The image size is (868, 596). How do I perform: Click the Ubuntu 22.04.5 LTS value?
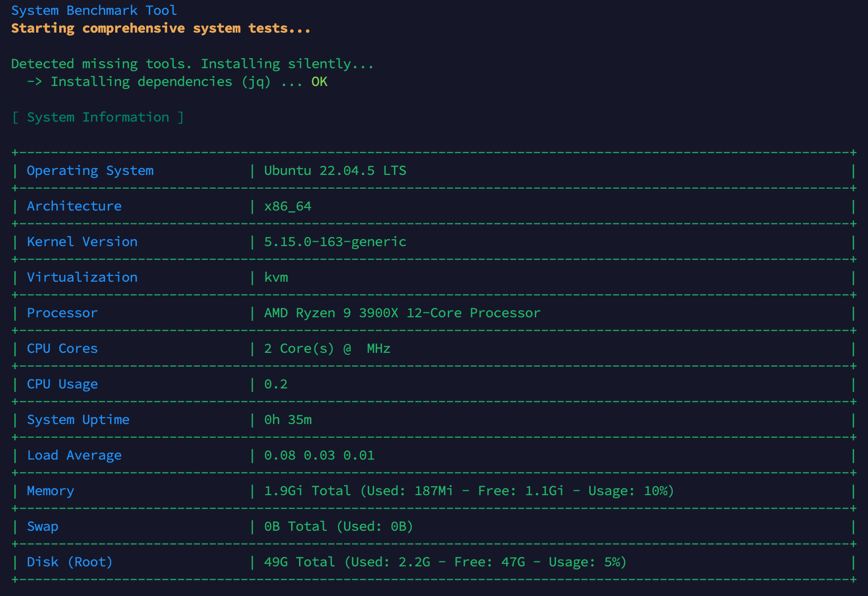coord(335,170)
